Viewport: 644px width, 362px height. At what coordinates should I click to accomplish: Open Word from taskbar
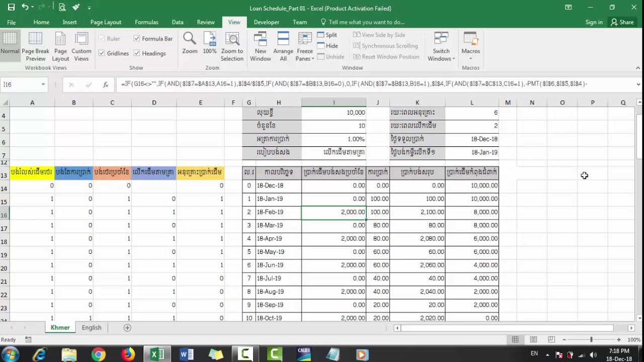pos(187,354)
